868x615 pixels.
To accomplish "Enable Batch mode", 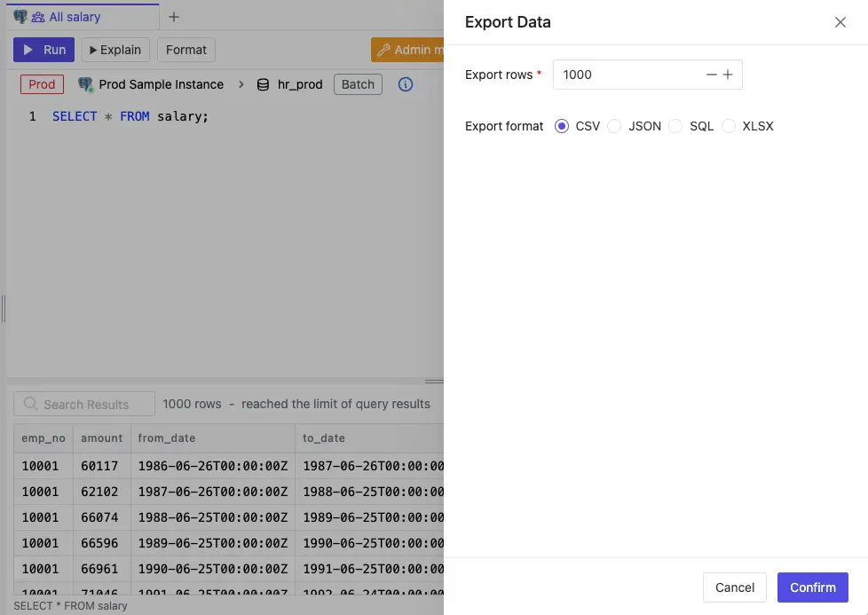I will tap(358, 84).
